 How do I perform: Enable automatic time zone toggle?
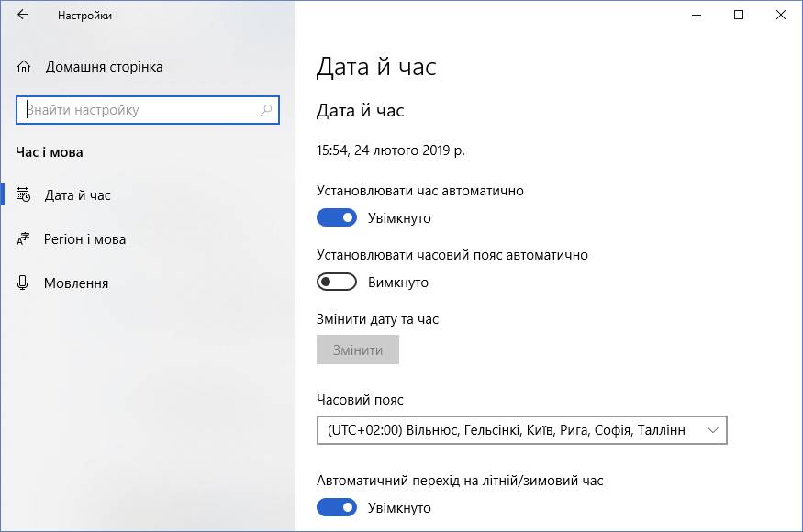tap(337, 282)
